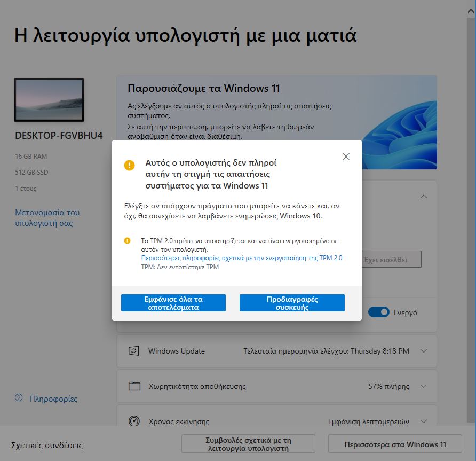This screenshot has height=461, width=476.
Task: Click the Πληροφορίες question mark icon
Action: pos(19,398)
